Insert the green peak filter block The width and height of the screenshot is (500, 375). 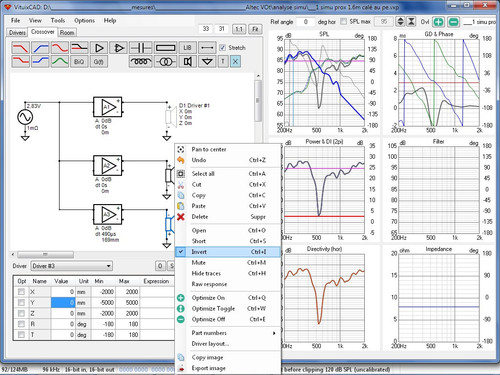60,61
